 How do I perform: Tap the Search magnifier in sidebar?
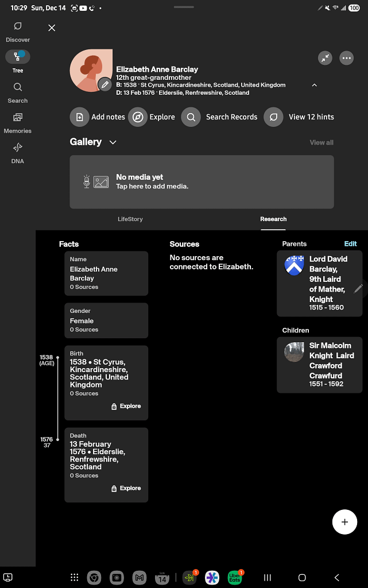pos(18,87)
